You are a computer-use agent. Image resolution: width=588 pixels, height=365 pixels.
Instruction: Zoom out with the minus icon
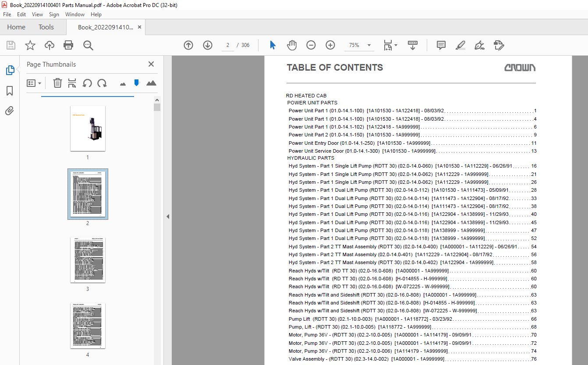pyautogui.click(x=311, y=45)
